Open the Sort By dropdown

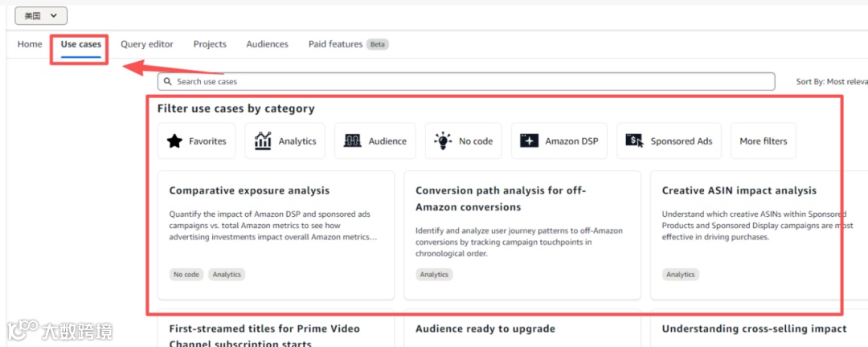[832, 81]
